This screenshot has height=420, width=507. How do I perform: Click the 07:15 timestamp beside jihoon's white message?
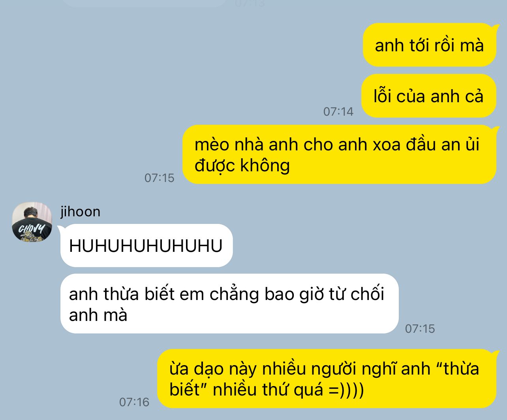pyautogui.click(x=420, y=328)
